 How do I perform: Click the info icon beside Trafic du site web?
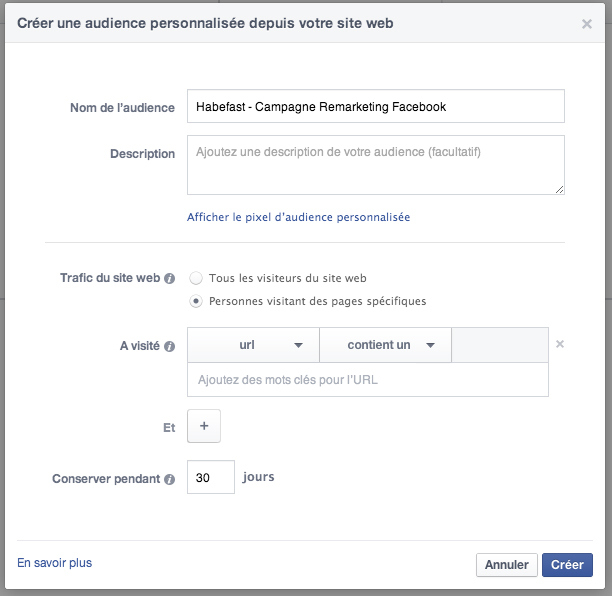(169, 279)
